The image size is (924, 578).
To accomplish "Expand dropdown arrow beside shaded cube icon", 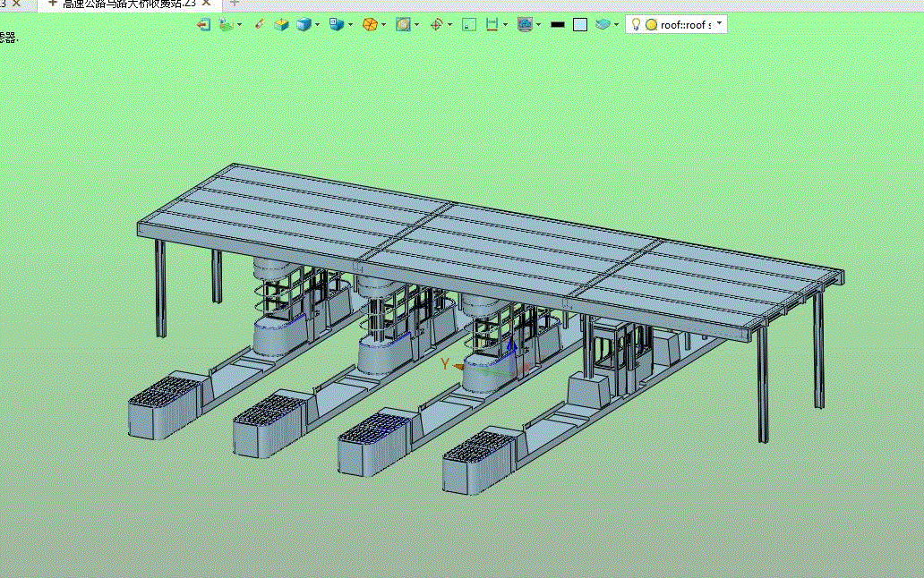I will tap(318, 25).
